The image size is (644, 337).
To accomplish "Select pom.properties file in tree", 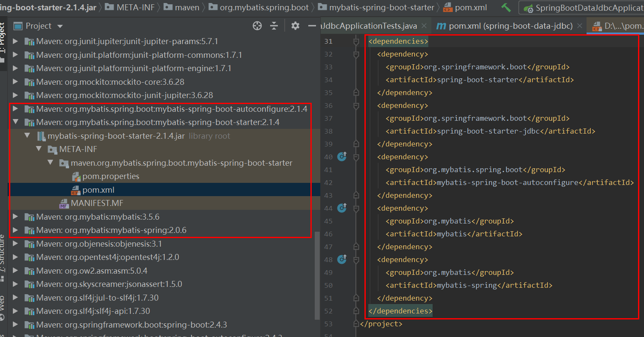I will click(111, 176).
